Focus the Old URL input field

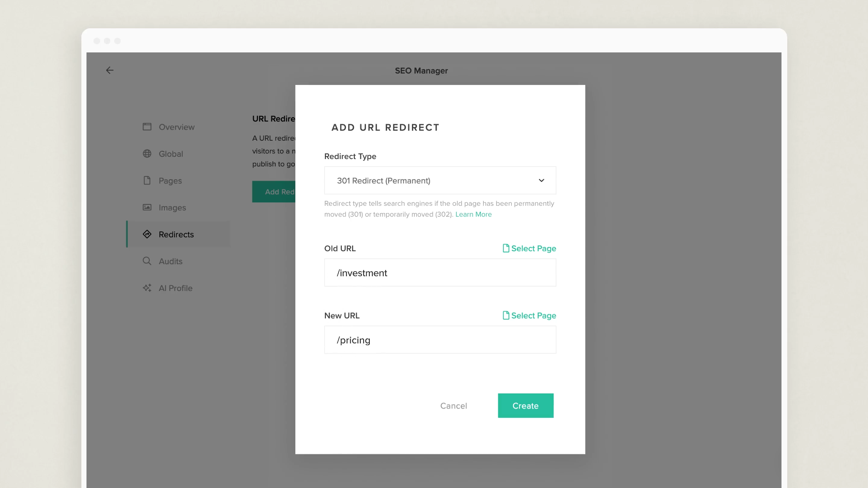click(x=440, y=273)
